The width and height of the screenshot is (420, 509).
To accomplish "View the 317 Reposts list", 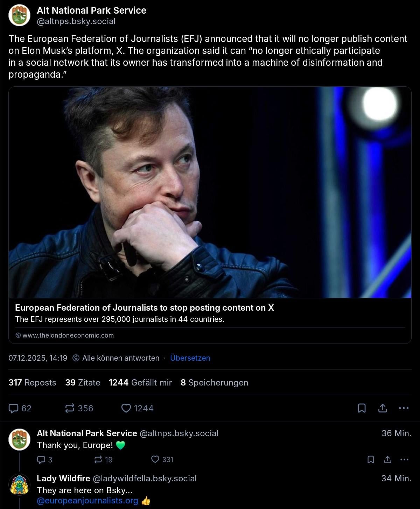I will [32, 382].
